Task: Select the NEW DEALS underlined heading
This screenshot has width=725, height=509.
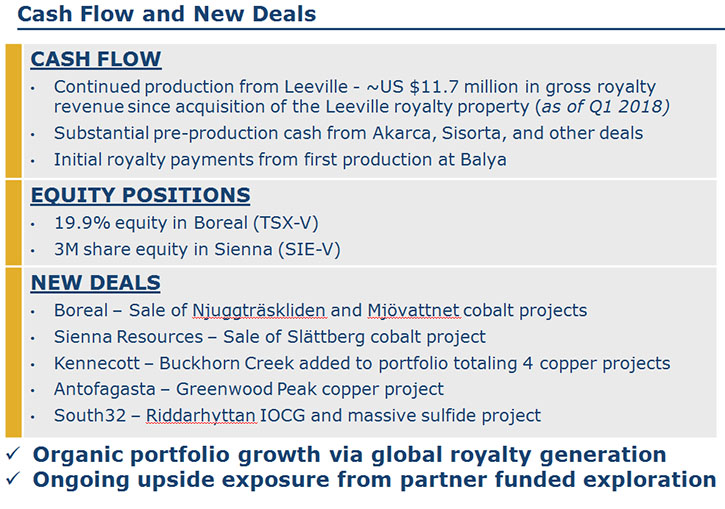Action: [96, 283]
